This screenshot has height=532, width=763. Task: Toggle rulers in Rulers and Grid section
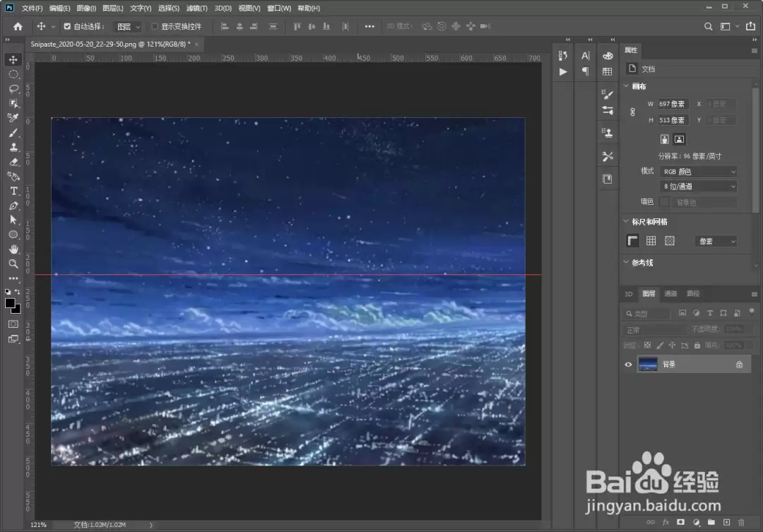click(632, 240)
